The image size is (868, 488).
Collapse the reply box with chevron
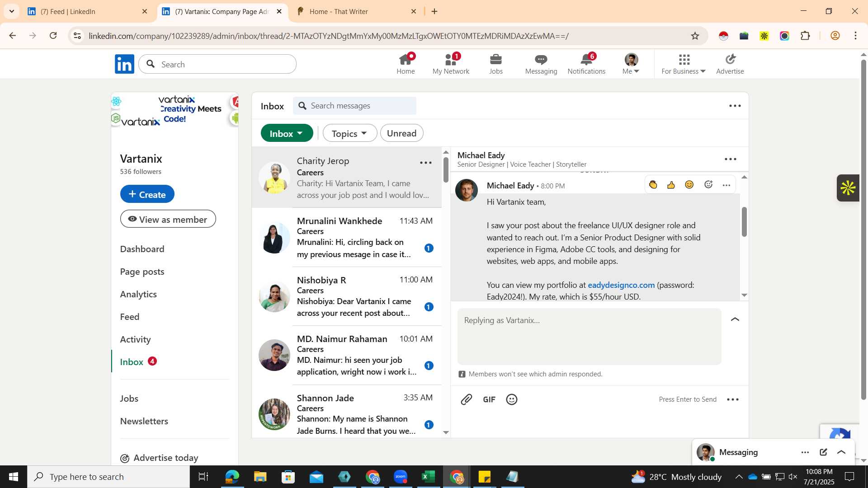(x=735, y=319)
